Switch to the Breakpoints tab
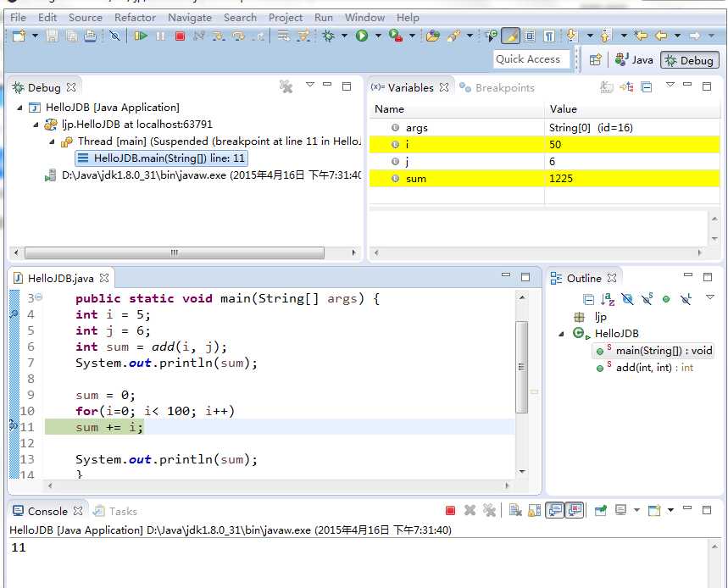The height and width of the screenshot is (588, 728). point(497,87)
